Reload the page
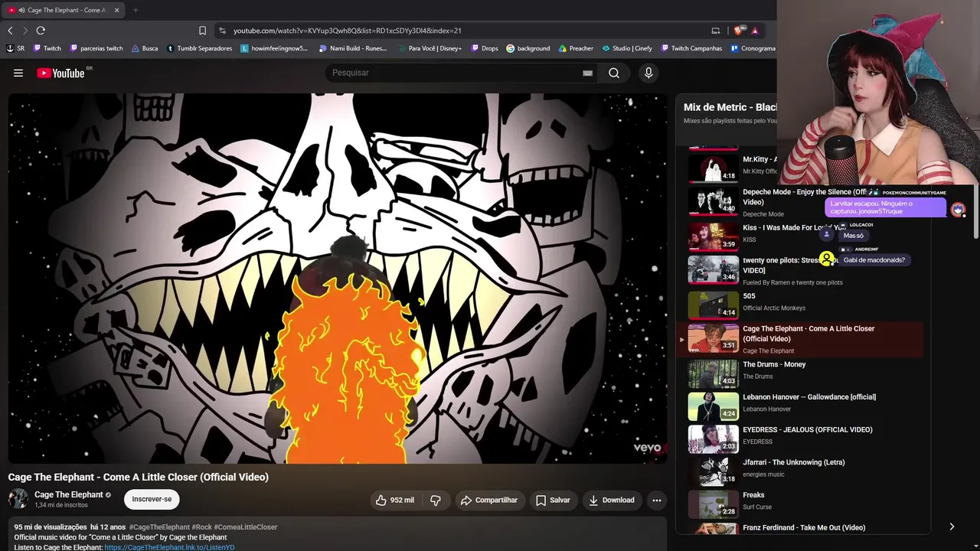This screenshot has width=980, height=551. [x=41, y=31]
